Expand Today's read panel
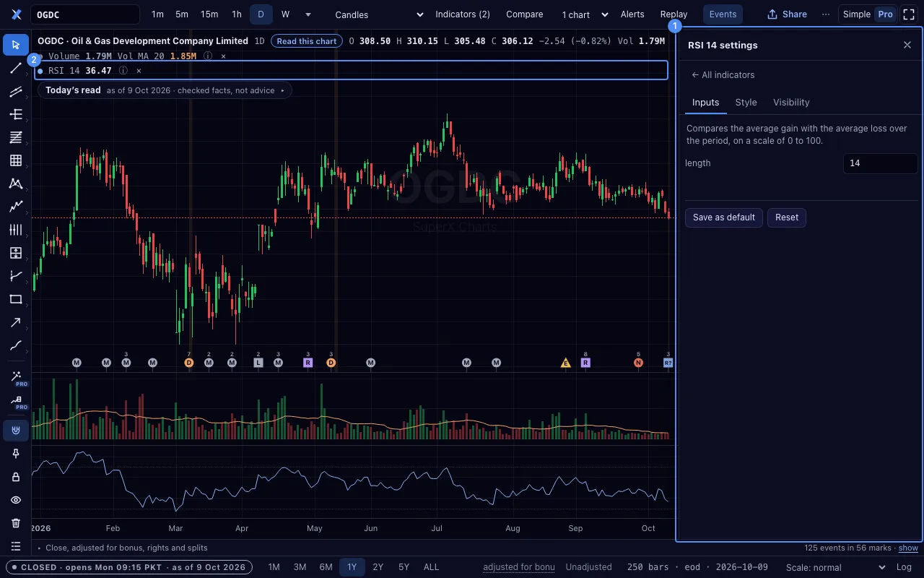Screen dimensions: 924x578 (165, 90)
